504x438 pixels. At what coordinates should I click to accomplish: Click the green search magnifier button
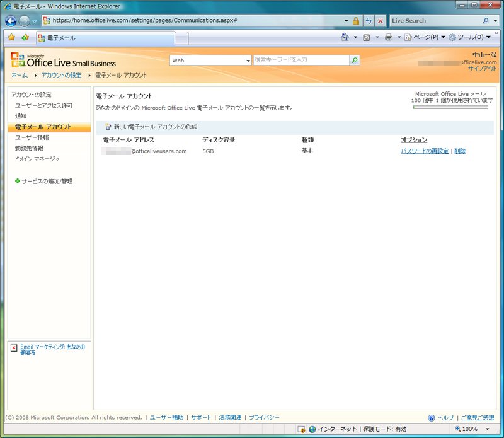355,60
